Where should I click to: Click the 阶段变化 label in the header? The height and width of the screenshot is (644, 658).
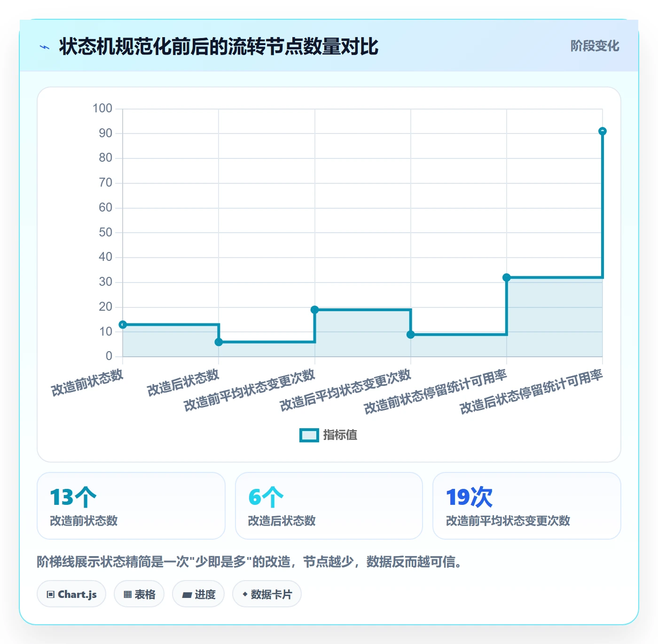point(595,46)
